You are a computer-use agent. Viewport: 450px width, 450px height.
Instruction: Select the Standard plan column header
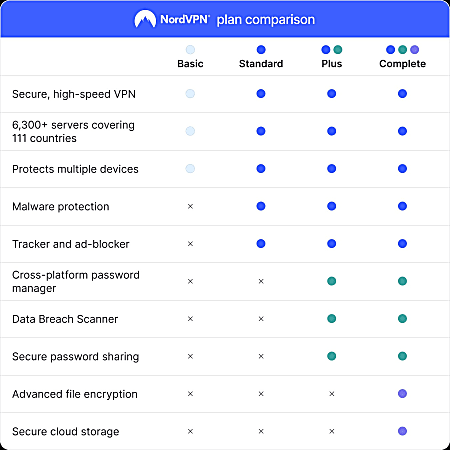tap(261, 64)
